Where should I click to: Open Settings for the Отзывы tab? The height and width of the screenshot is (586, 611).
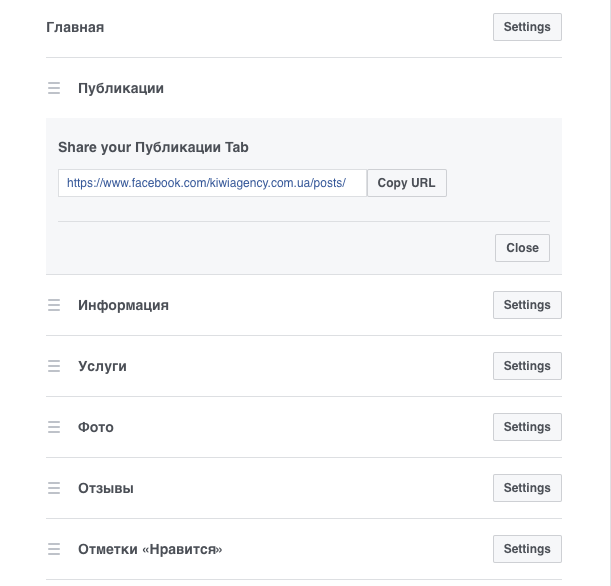pyautogui.click(x=527, y=488)
